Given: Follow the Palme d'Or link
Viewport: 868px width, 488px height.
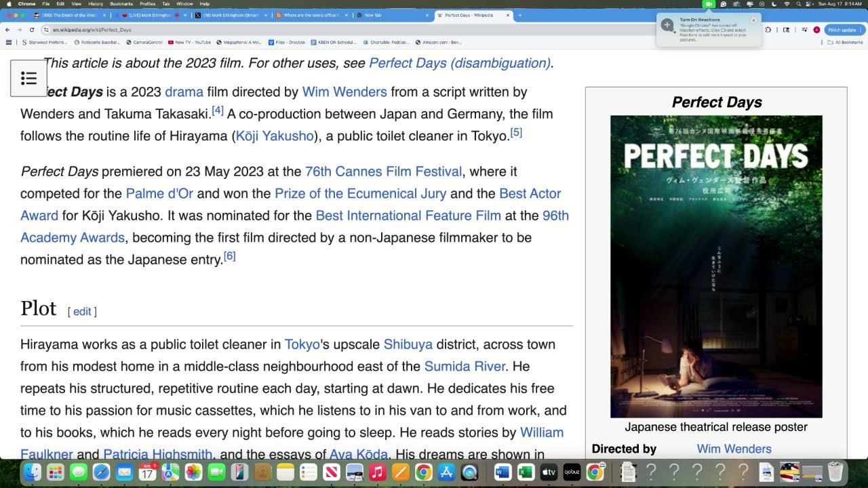Looking at the screenshot, I should click(159, 194).
